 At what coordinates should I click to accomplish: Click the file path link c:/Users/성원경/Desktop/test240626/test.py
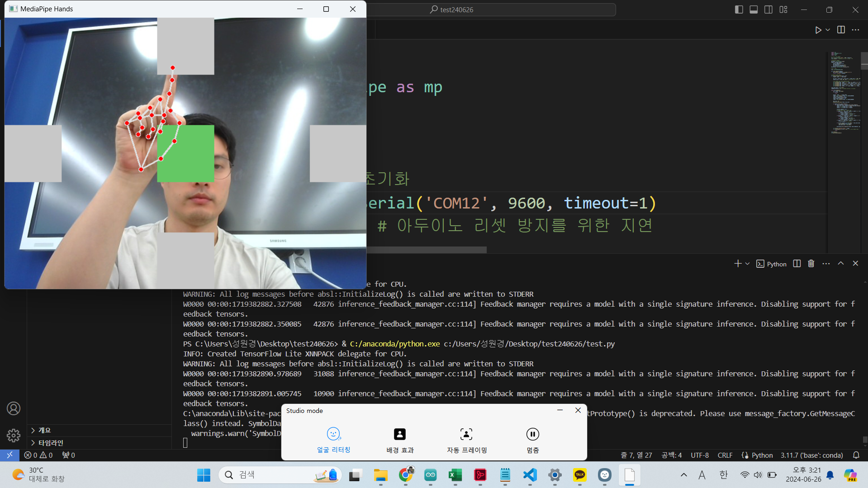(x=529, y=344)
